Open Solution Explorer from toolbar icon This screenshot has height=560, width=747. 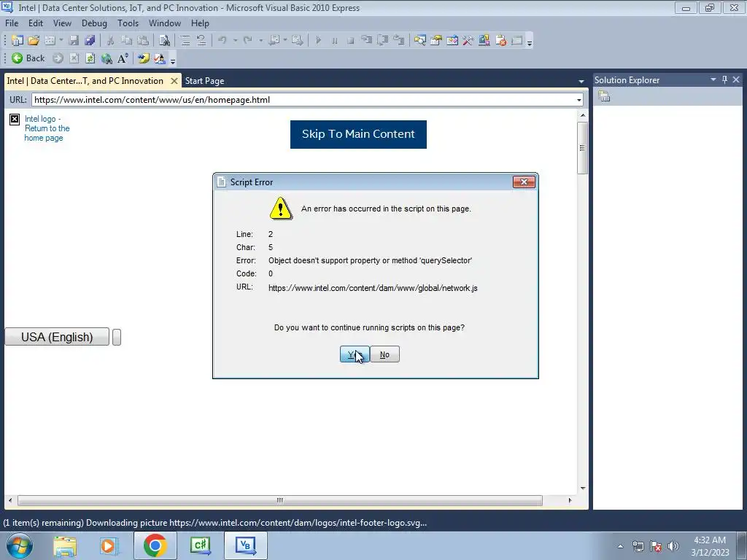419,41
